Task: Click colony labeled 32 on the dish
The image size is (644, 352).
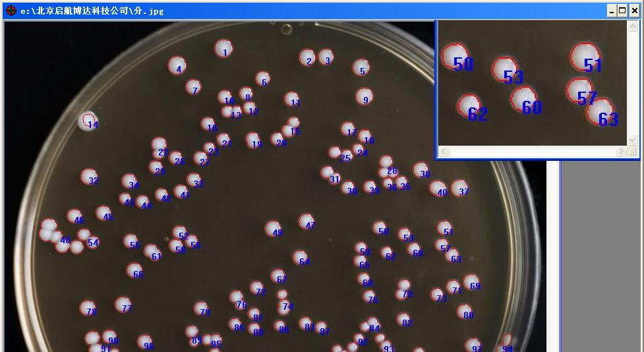Action: 89,177
